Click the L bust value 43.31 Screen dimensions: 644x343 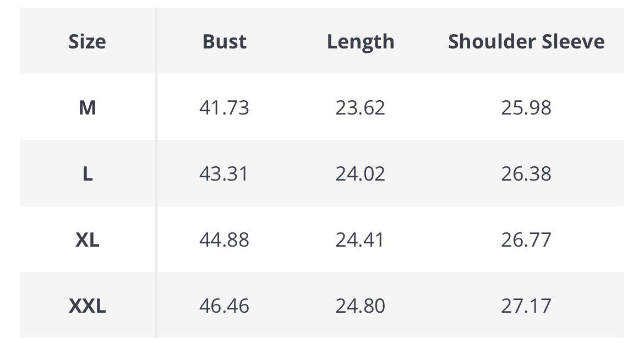[x=224, y=174]
